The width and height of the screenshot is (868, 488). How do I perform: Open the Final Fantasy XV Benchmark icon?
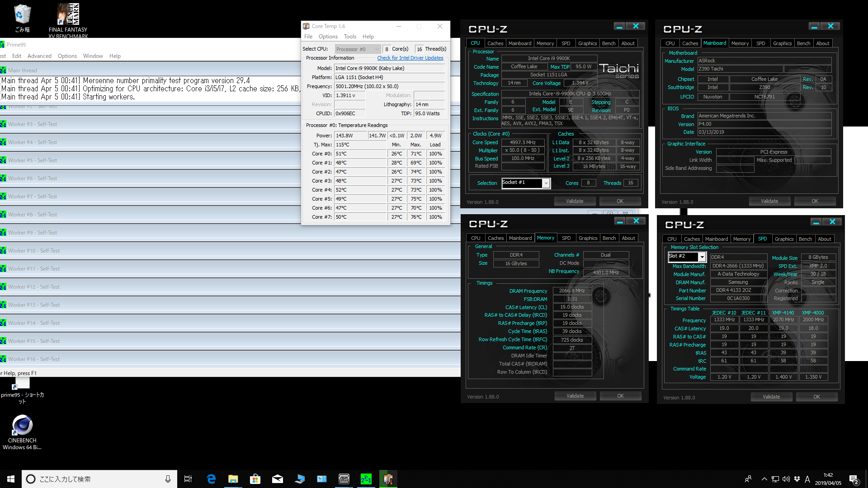(68, 20)
